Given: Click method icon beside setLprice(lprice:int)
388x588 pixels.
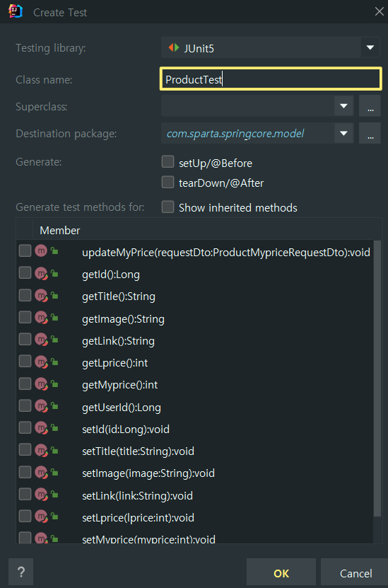Looking at the screenshot, I should [x=41, y=517].
